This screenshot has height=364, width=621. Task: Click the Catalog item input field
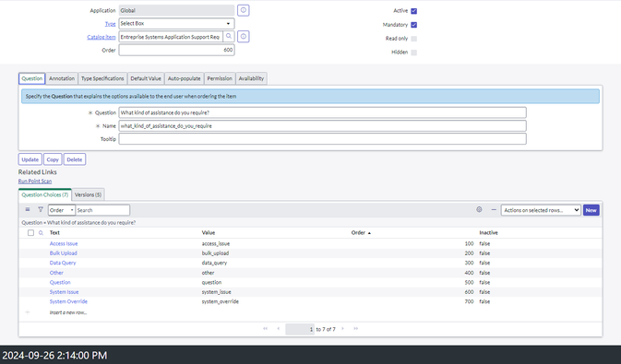171,37
